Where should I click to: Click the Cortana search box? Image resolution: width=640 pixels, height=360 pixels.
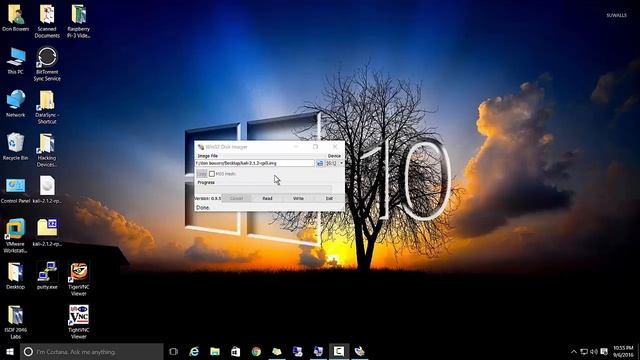pyautogui.click(x=92, y=351)
